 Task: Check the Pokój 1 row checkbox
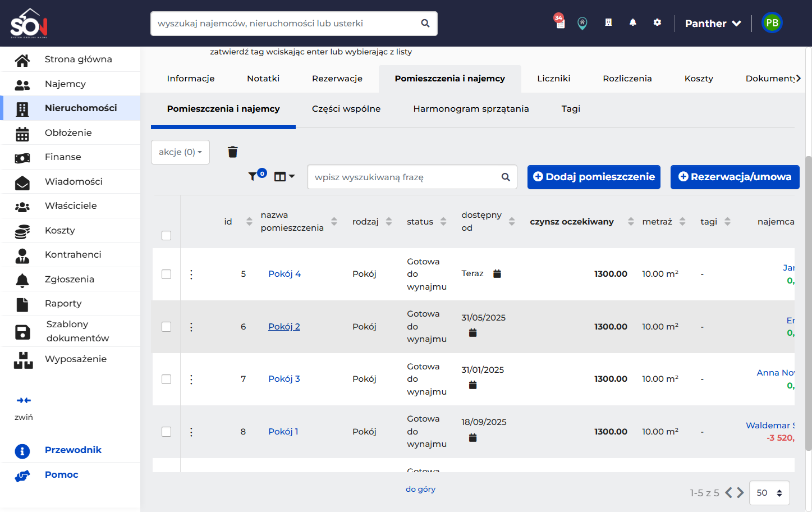(167, 432)
